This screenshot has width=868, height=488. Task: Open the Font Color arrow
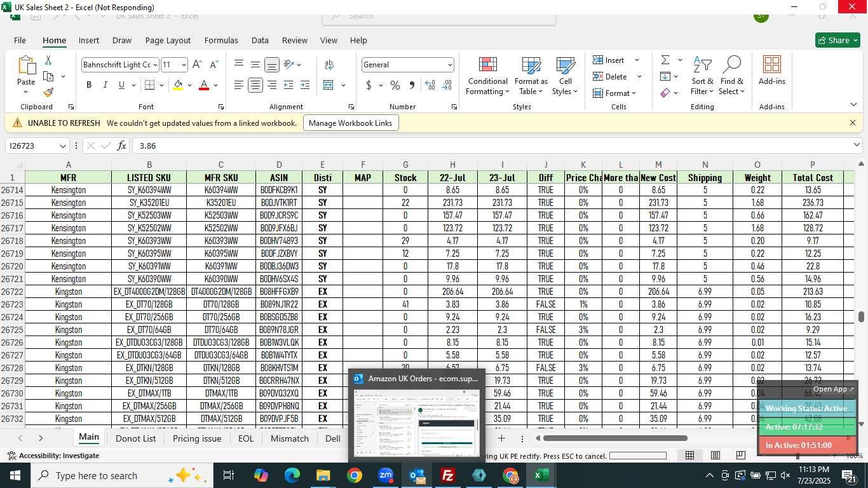point(215,85)
